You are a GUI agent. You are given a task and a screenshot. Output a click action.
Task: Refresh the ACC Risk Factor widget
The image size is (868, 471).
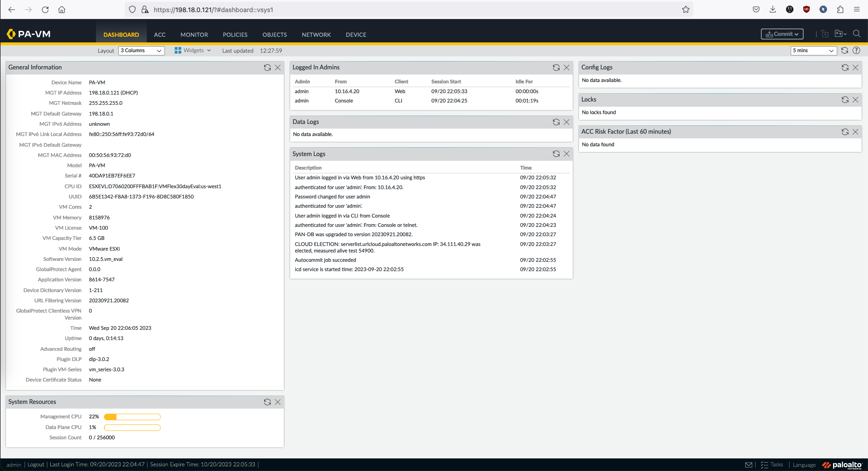click(x=845, y=132)
